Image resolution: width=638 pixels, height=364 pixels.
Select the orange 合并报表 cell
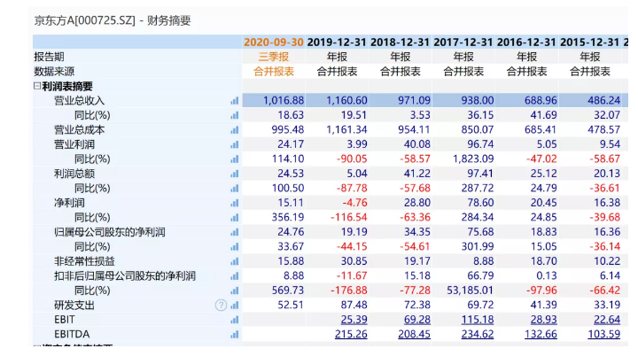point(274,72)
